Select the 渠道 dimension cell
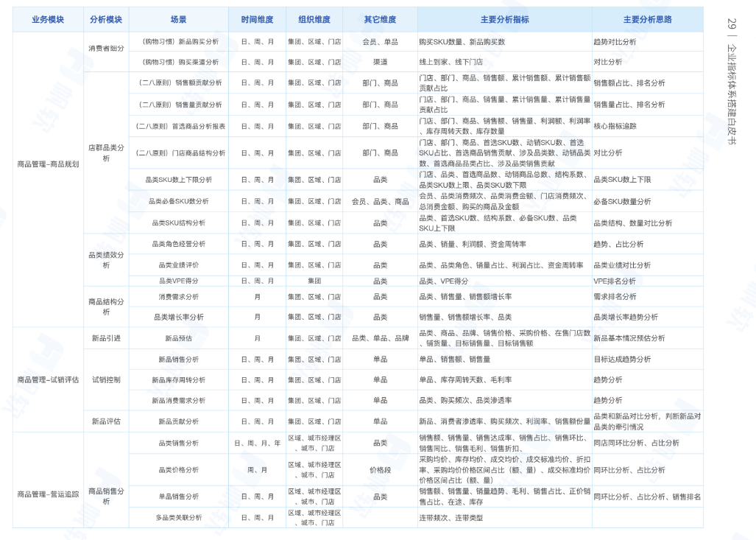The width and height of the screenshot is (756, 540). [x=380, y=63]
